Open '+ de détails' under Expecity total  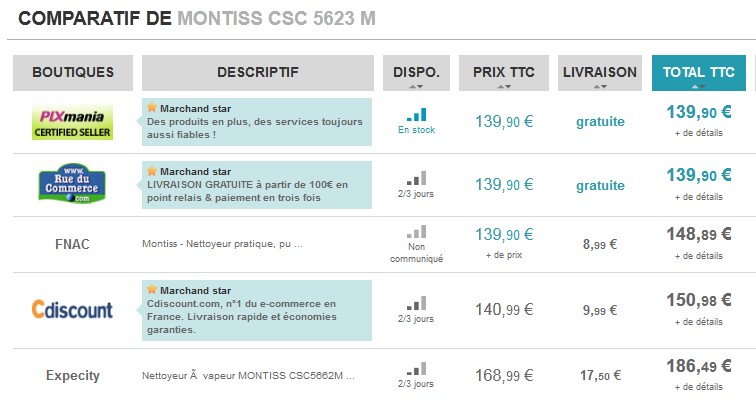[x=699, y=387]
